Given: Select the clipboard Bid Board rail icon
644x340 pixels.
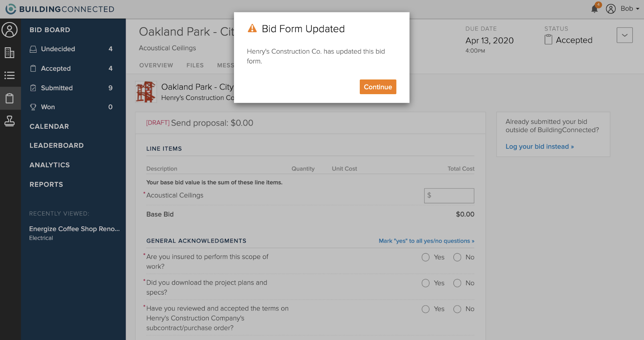Looking at the screenshot, I should [x=10, y=98].
